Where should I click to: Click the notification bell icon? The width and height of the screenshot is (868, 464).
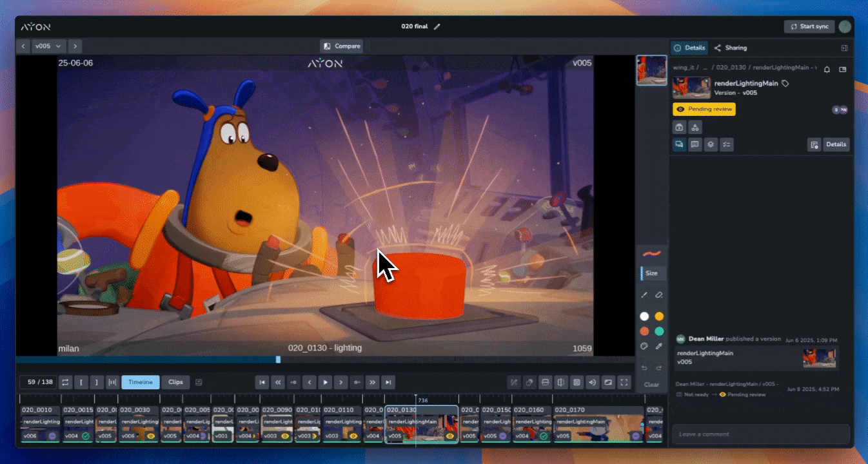(827, 69)
